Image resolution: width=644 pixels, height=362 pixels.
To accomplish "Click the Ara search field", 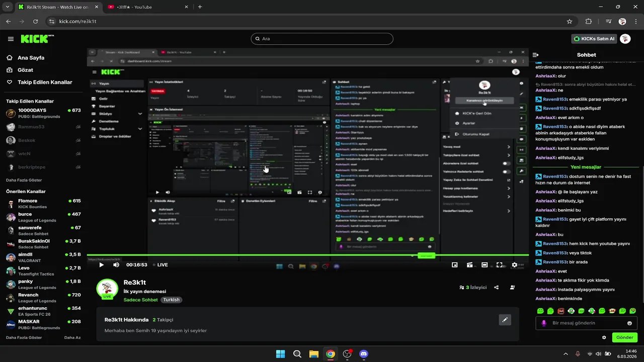I will coord(322,39).
